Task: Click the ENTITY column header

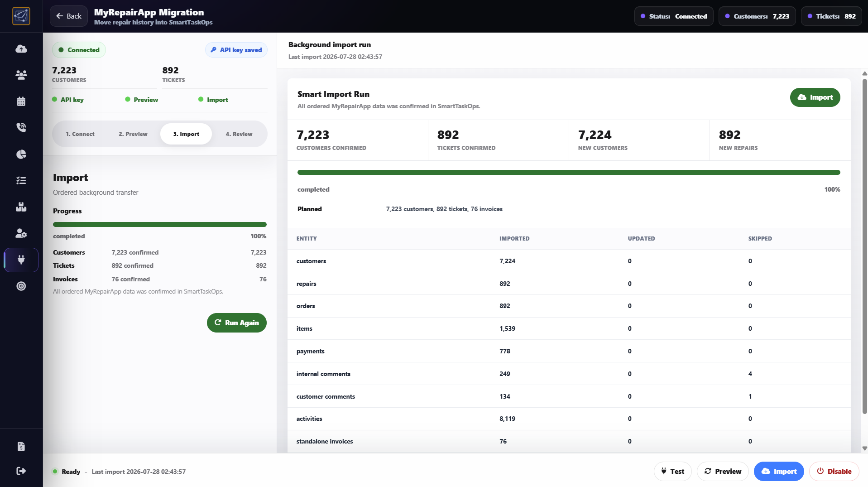Action: 307,239
